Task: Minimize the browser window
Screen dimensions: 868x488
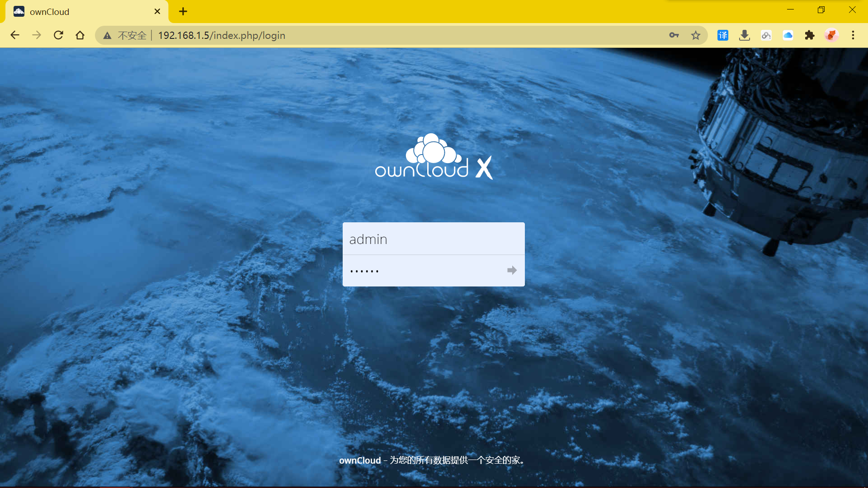Action: point(791,10)
